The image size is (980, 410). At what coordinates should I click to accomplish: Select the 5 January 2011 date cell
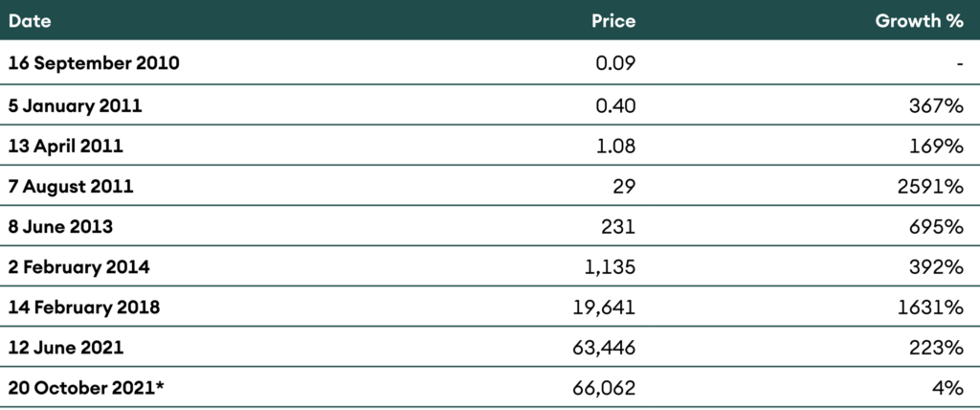[75, 105]
